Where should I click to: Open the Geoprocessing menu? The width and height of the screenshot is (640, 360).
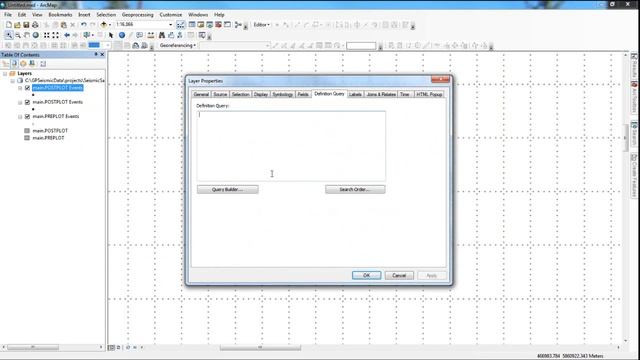pyautogui.click(x=138, y=15)
